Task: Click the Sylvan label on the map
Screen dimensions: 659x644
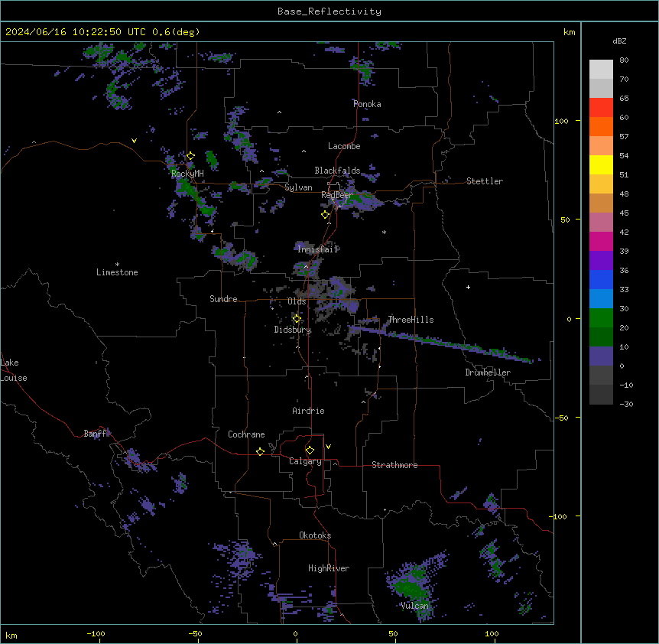Action: (298, 187)
